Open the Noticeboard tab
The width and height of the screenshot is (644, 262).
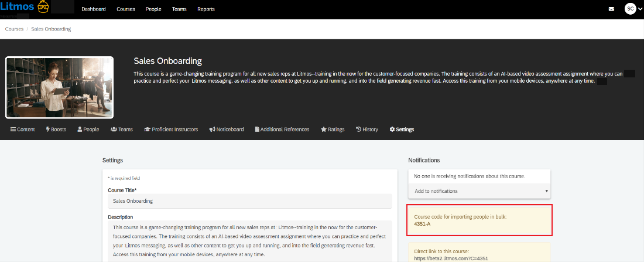click(227, 129)
